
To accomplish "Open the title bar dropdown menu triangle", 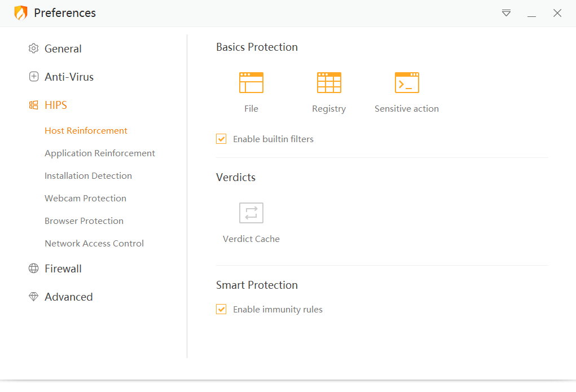I will coord(506,13).
